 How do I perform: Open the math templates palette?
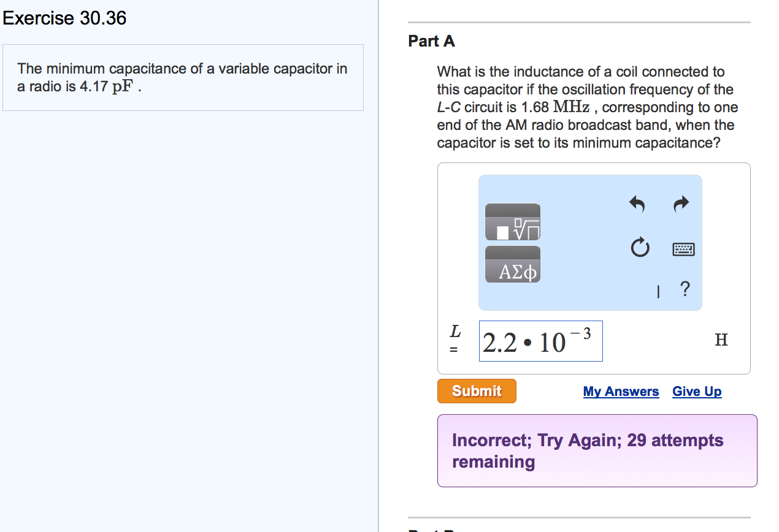(513, 222)
